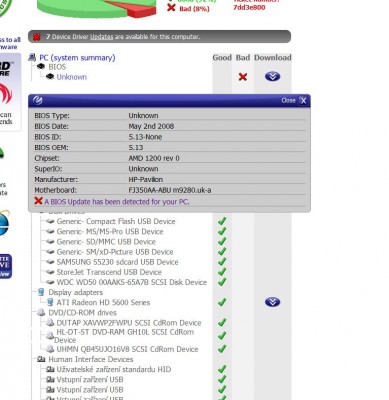Click the red alert icon on updates banner
The height and width of the screenshot is (400, 389).
36,37
